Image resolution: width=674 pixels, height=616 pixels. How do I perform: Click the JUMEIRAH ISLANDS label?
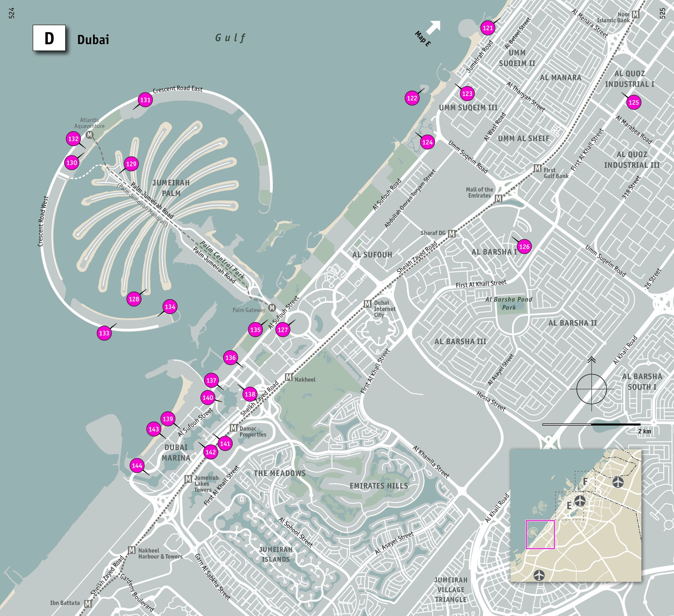click(276, 554)
